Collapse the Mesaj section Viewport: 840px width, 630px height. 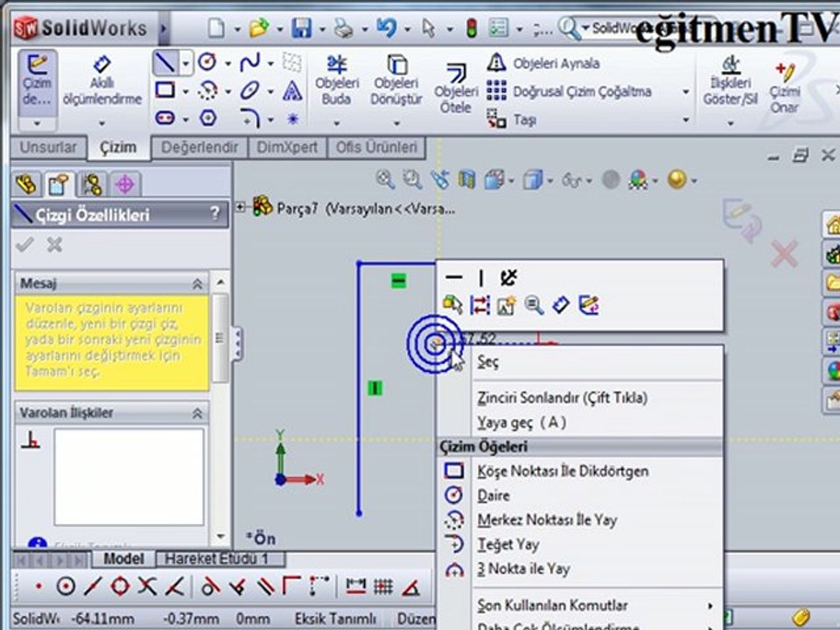197,283
